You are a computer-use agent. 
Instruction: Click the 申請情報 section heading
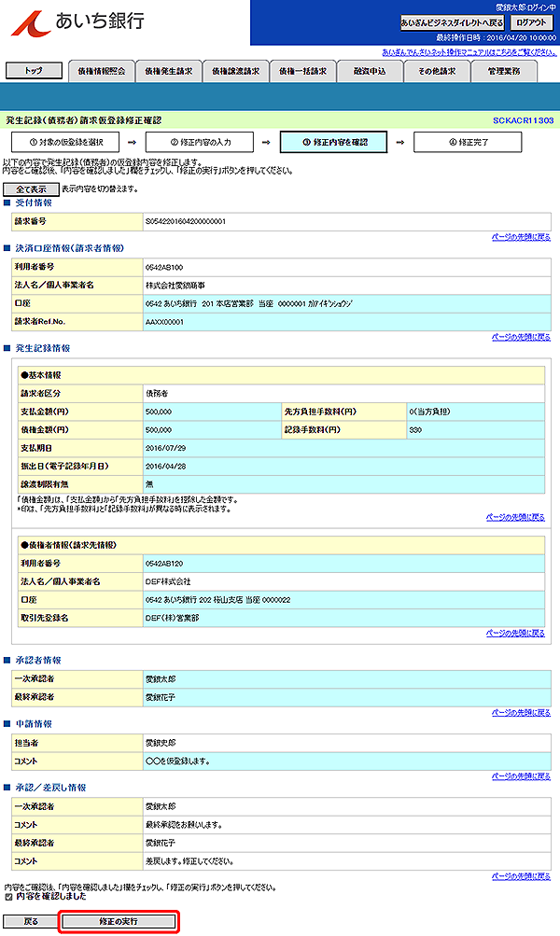(34, 724)
